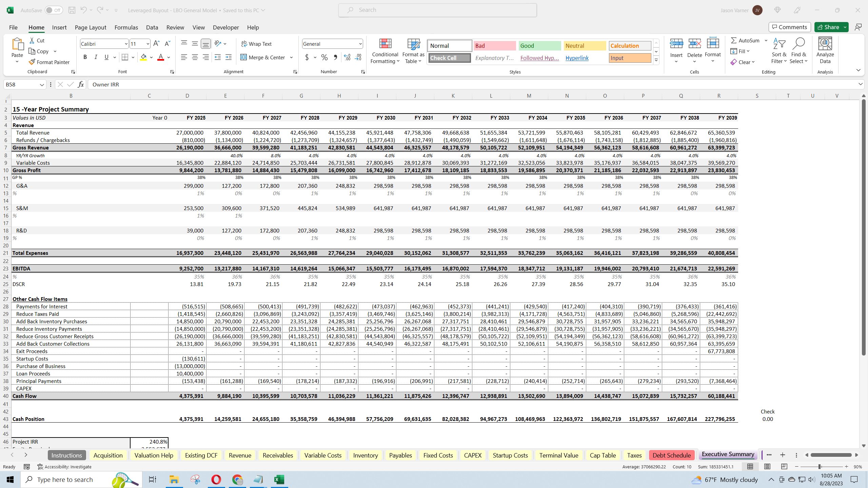Viewport: 868px width, 488px height.
Task: Open Find & Select menu
Action: pyautogui.click(x=798, y=51)
